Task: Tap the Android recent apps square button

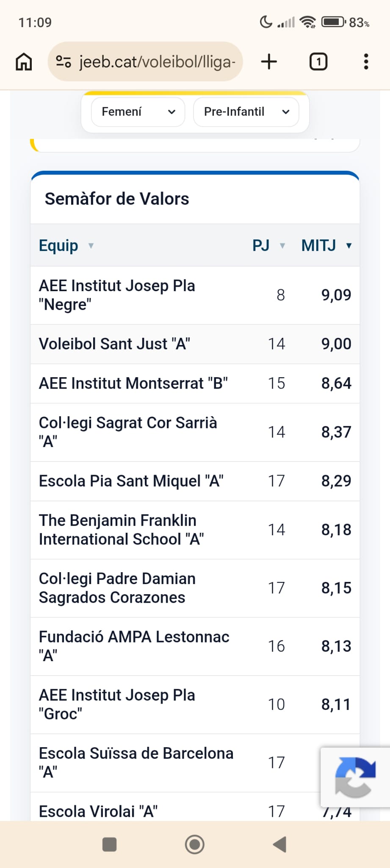Action: pos(110,844)
